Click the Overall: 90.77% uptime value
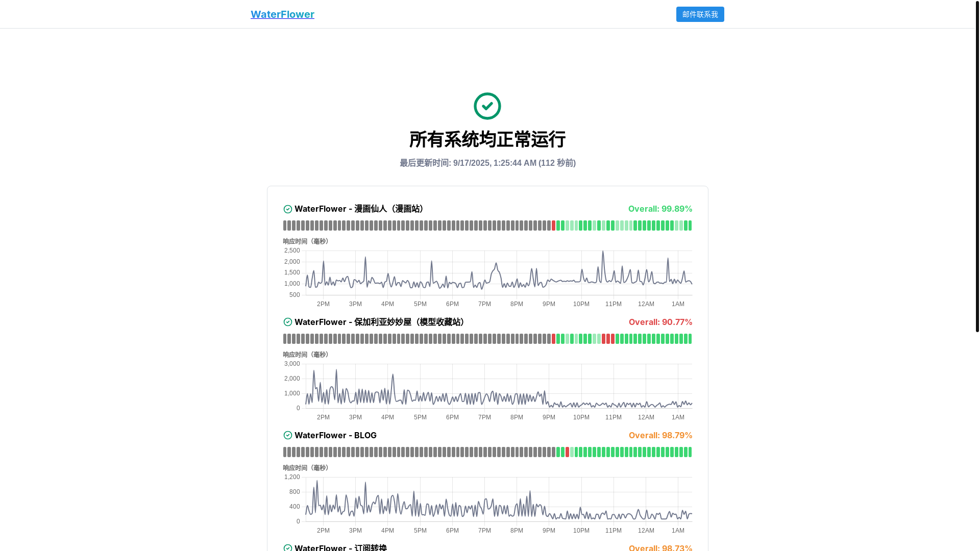This screenshot has height=551, width=980. (x=660, y=322)
